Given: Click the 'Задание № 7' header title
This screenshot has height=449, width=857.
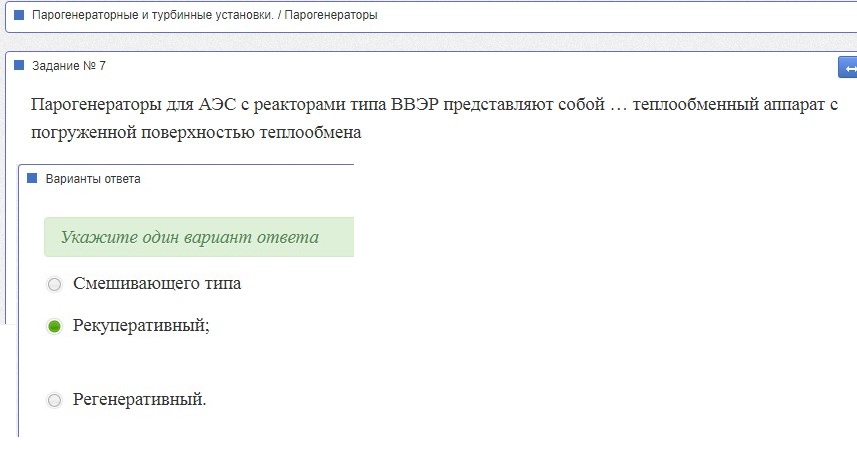Looking at the screenshot, I should (x=69, y=66).
